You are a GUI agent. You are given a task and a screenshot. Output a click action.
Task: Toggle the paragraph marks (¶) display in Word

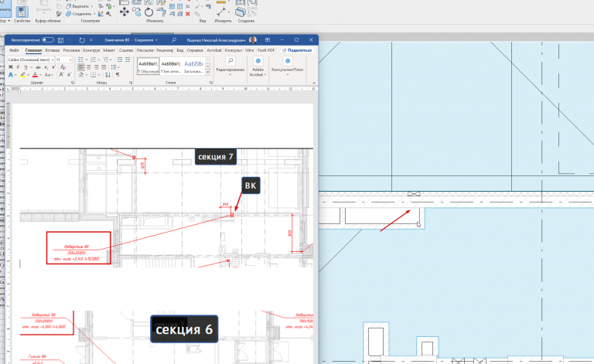pyautogui.click(x=118, y=74)
